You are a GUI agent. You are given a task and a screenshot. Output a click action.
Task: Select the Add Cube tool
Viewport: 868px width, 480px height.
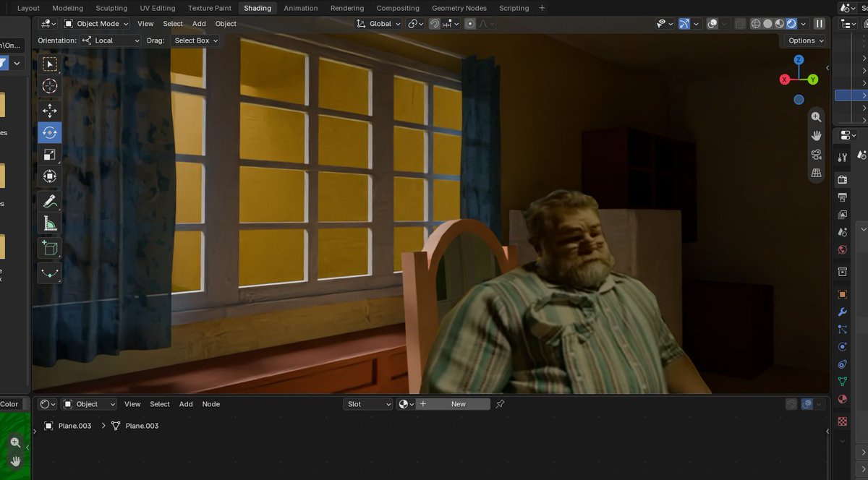[x=49, y=248]
